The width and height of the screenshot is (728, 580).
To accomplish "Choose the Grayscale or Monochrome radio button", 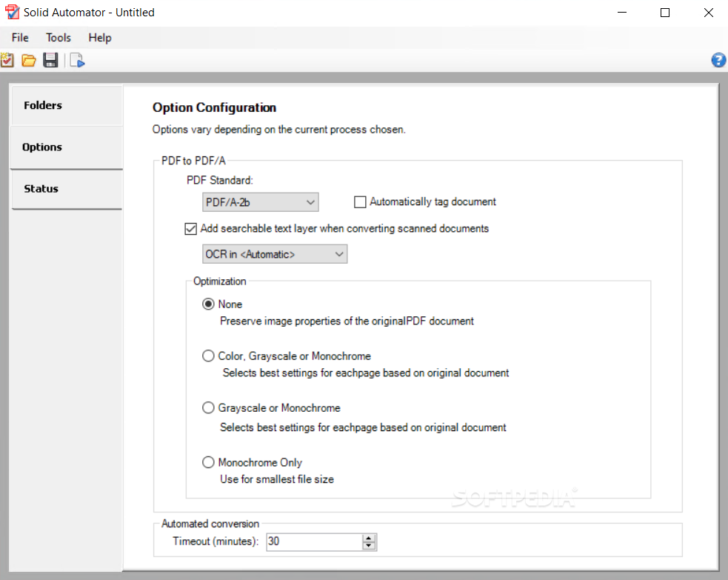I will click(x=208, y=408).
